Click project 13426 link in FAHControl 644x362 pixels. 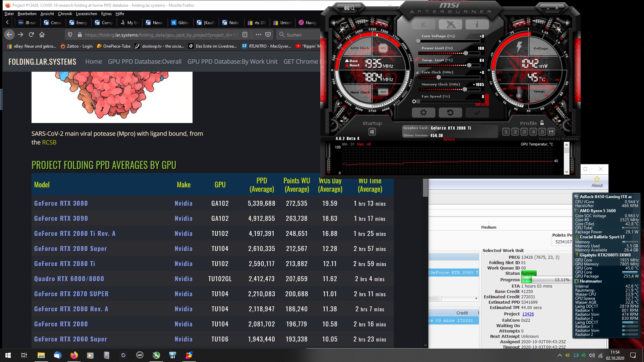coord(528,314)
